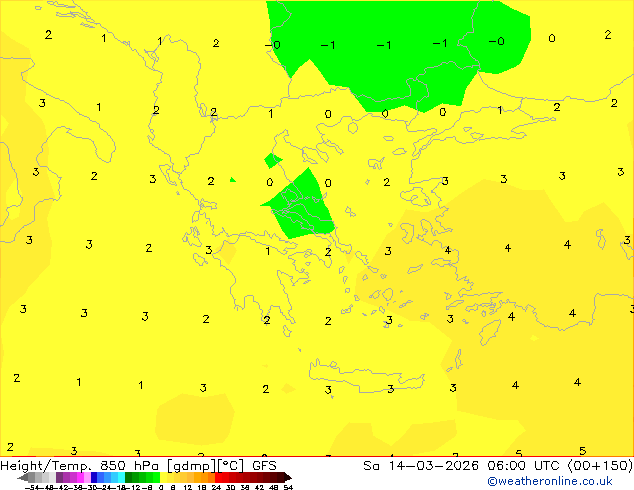This screenshot has width=634, height=490.
Task: Click the small green triangle west of Greece
Action: coord(232,180)
